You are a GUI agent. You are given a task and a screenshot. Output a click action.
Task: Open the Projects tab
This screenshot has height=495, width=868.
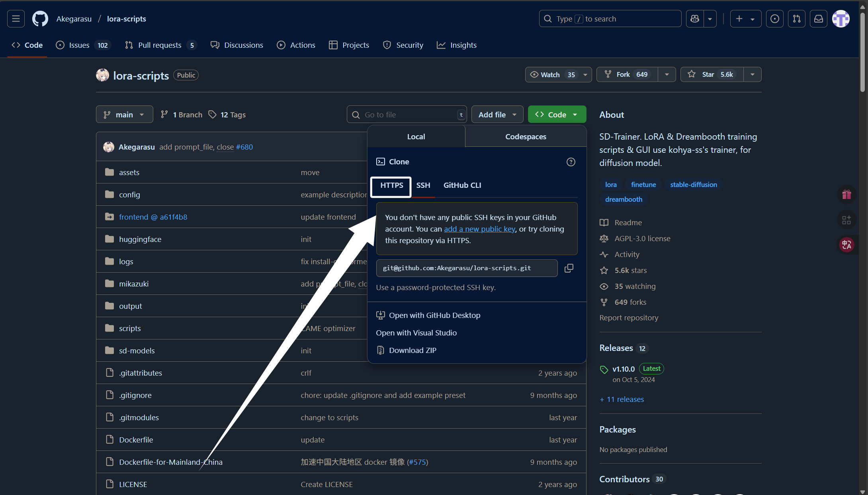pyautogui.click(x=349, y=45)
